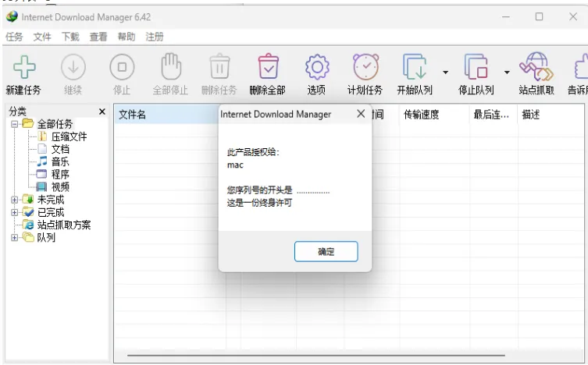Screen dimensions: 588x365
Task: Click the Stop (停止) toolbar icon
Action: (122, 67)
